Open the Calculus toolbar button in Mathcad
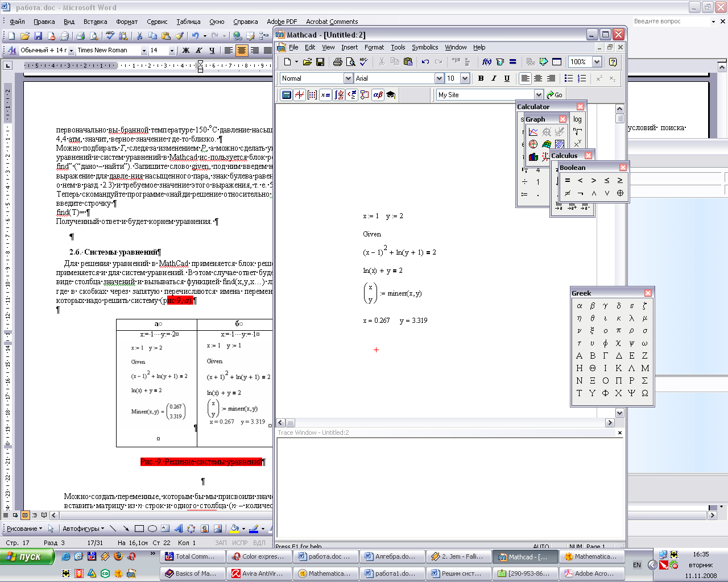Viewport: 728px width, 582px height. pyautogui.click(x=339, y=95)
